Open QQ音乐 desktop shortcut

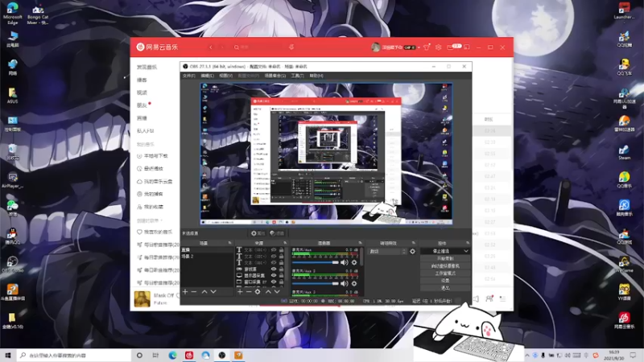click(x=624, y=179)
